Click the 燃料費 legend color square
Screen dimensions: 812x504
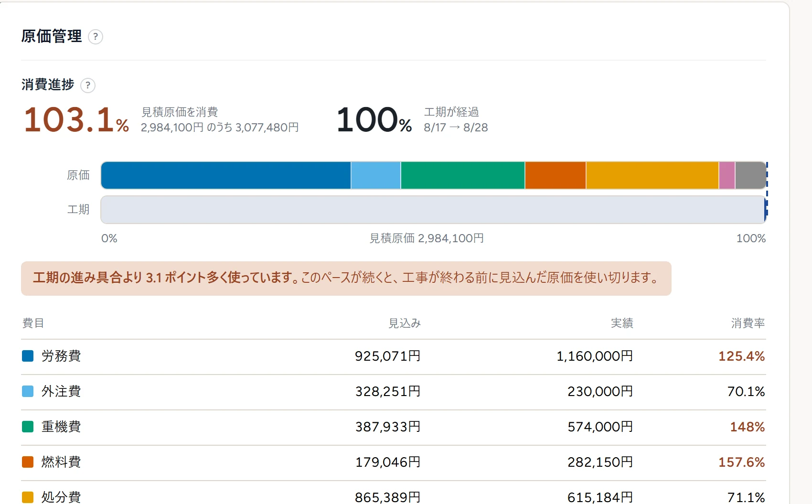click(x=28, y=462)
